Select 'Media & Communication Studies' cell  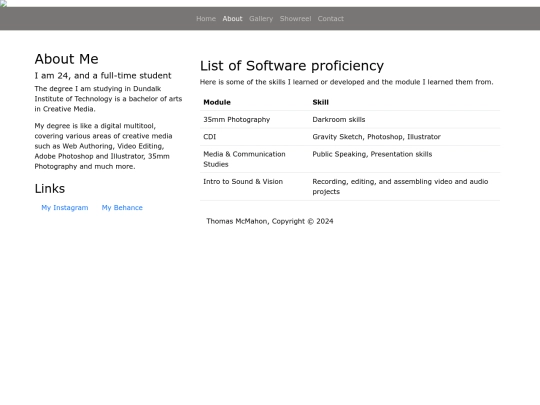coord(255,159)
